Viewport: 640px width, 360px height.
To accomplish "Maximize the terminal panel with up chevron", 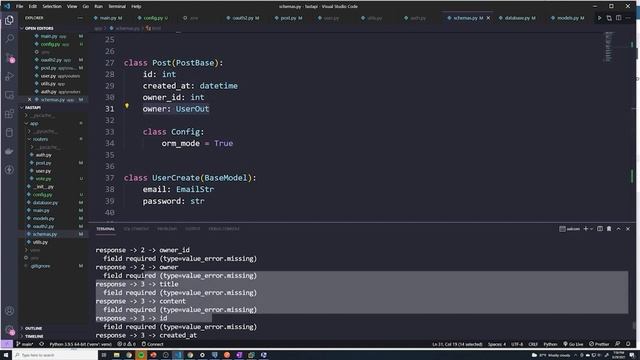I will tap(618, 229).
